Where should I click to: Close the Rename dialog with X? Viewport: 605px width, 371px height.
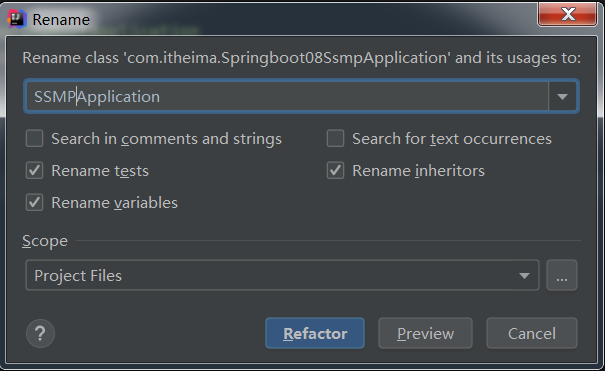(567, 14)
